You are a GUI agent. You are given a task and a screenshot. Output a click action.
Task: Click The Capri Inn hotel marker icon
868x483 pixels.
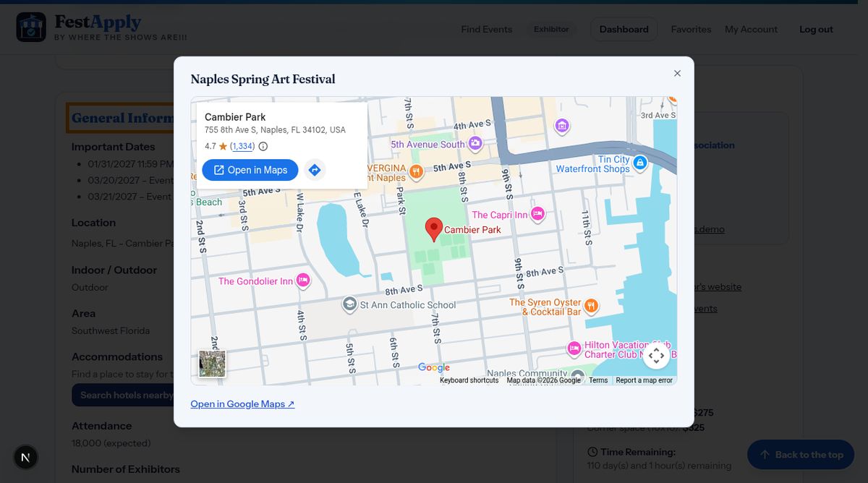[537, 214]
